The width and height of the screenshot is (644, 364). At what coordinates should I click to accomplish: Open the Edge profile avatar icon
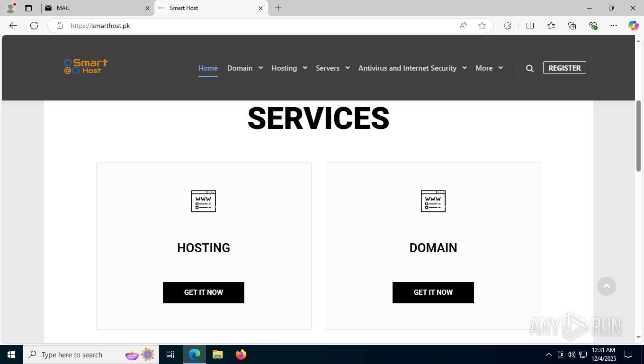pyautogui.click(x=10, y=8)
